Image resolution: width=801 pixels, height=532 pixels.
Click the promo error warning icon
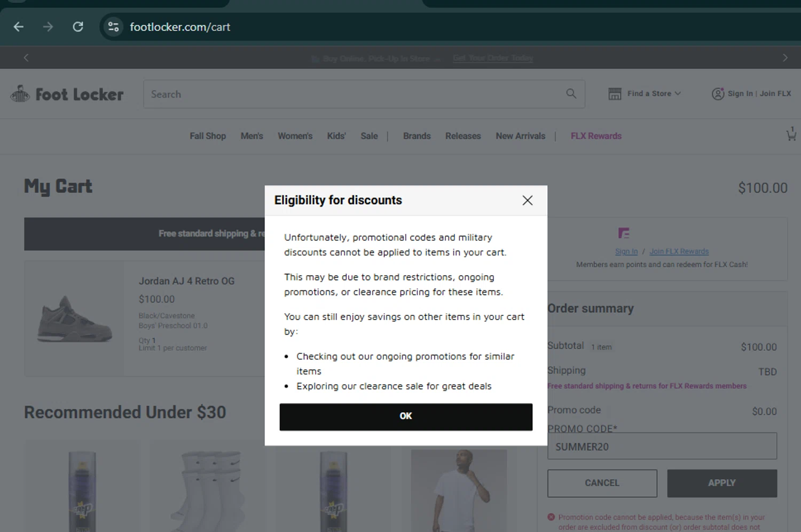click(x=551, y=517)
